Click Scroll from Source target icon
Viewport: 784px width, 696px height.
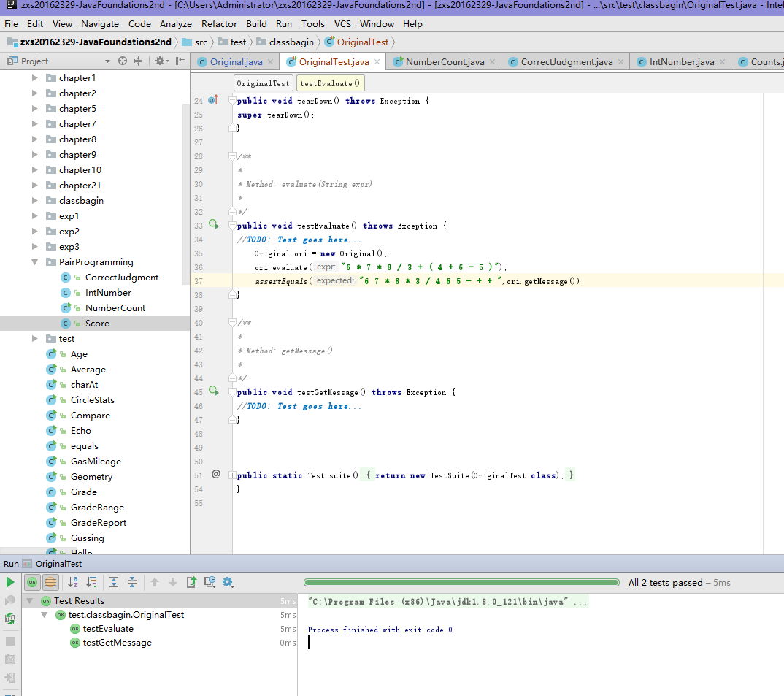[x=123, y=61]
